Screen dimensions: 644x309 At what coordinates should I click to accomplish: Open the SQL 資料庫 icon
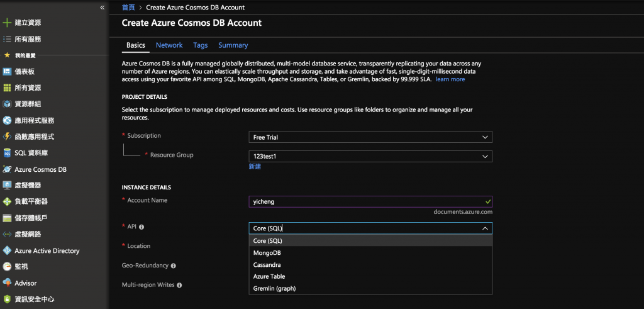click(8, 153)
